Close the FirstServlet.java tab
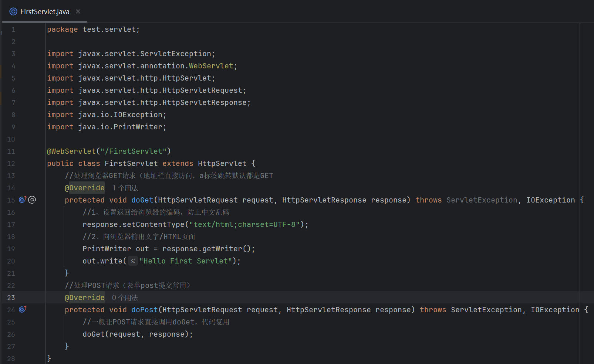Screen dimensions: 594x364 [78, 11]
